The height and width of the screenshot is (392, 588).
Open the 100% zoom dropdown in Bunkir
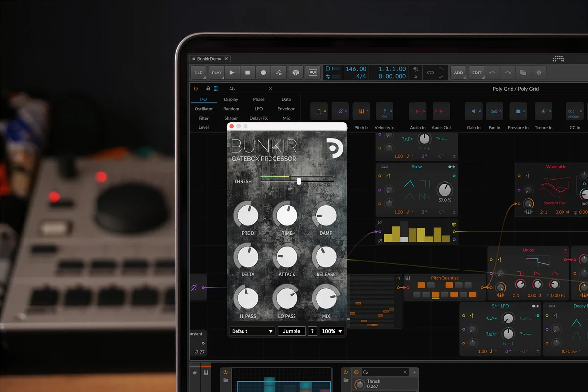click(332, 331)
